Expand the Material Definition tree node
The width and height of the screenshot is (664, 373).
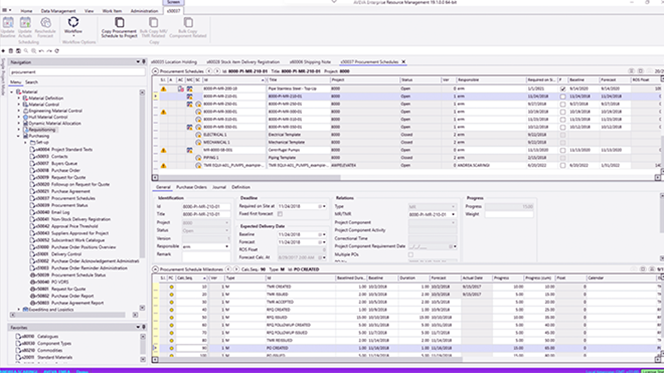tap(19, 98)
